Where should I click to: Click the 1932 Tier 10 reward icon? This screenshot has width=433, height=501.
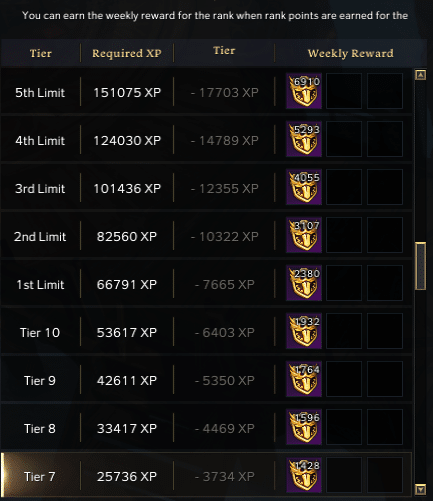click(x=304, y=331)
